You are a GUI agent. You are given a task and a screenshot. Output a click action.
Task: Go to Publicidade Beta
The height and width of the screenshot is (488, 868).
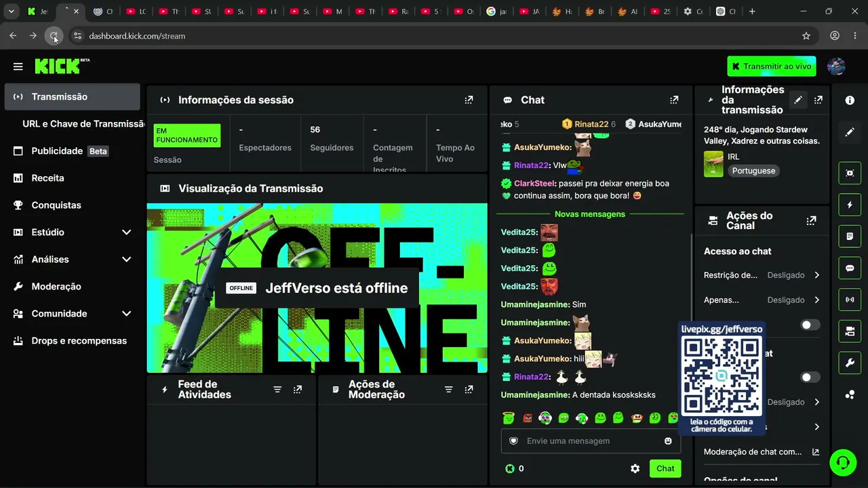pos(73,151)
